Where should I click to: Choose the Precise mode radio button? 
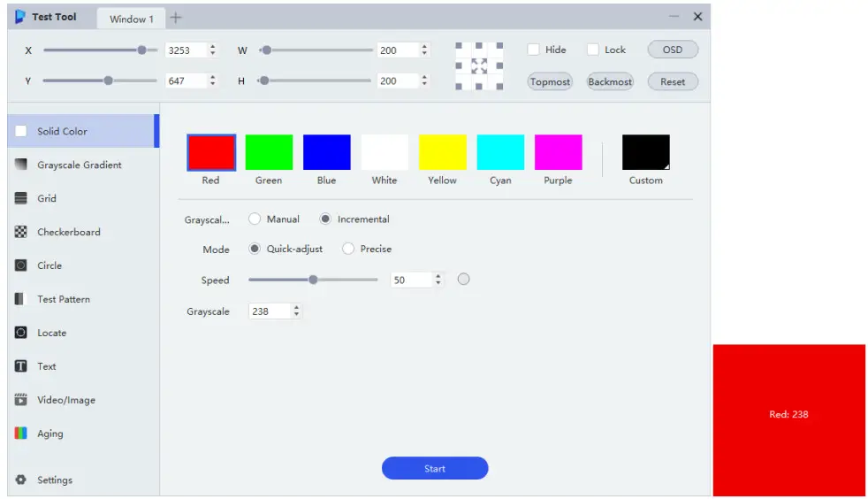348,249
